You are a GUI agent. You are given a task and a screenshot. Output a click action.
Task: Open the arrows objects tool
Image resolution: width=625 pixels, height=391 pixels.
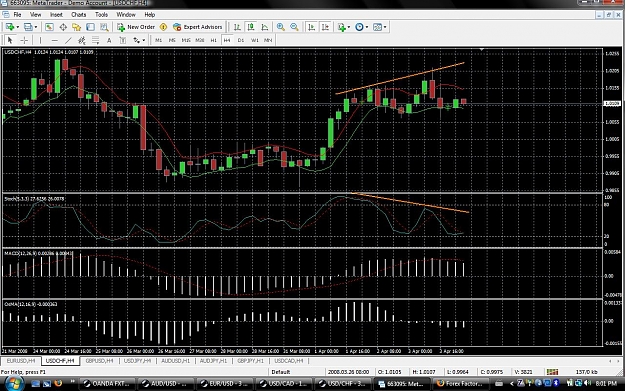[136, 40]
